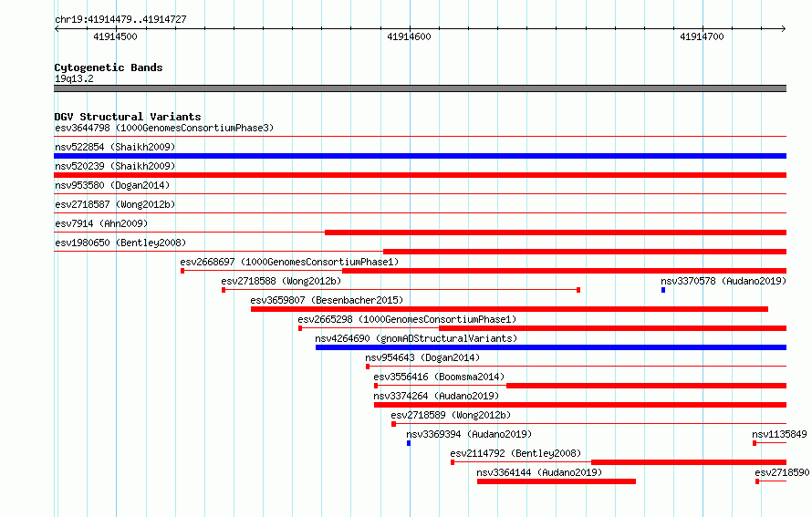Select the small blue nsv3369394 marker
812x517 pixels.
pyautogui.click(x=409, y=443)
